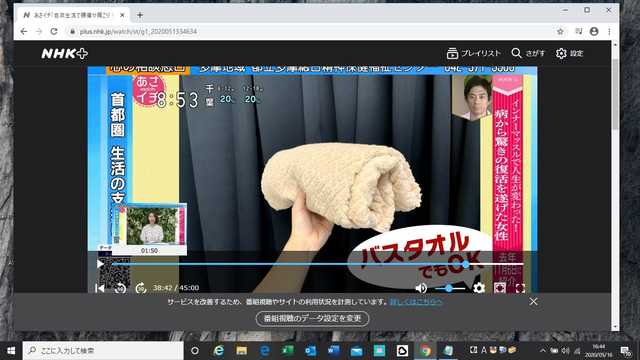Skip to the previous video track

tap(100, 288)
